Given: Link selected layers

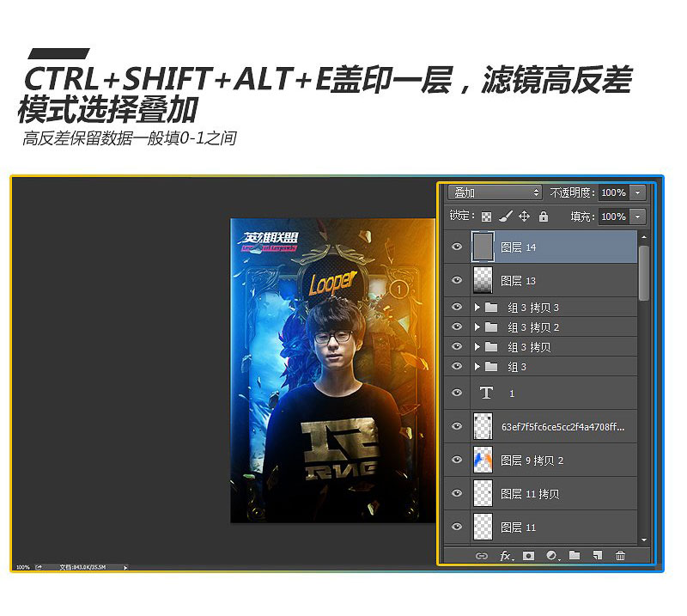Looking at the screenshot, I should tap(481, 556).
